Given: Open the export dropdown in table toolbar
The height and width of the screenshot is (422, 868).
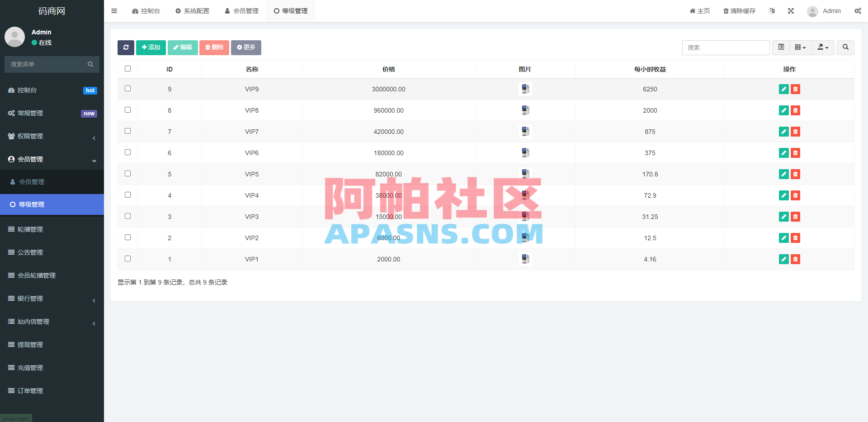Looking at the screenshot, I should (x=823, y=47).
